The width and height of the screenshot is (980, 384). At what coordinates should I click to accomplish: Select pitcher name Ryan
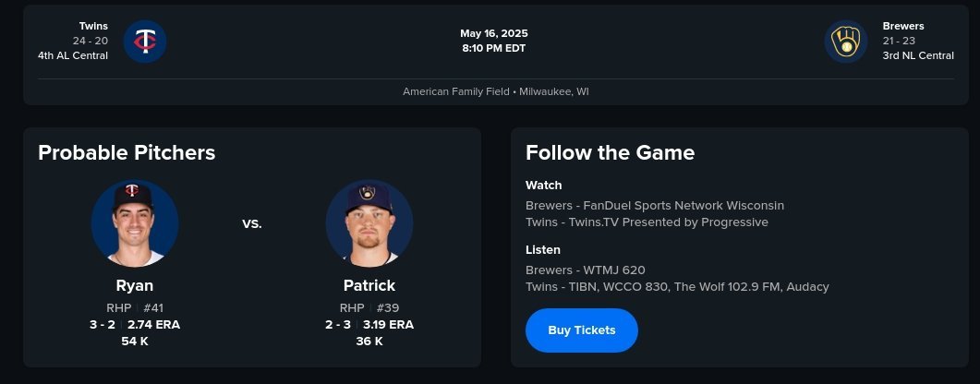135,285
